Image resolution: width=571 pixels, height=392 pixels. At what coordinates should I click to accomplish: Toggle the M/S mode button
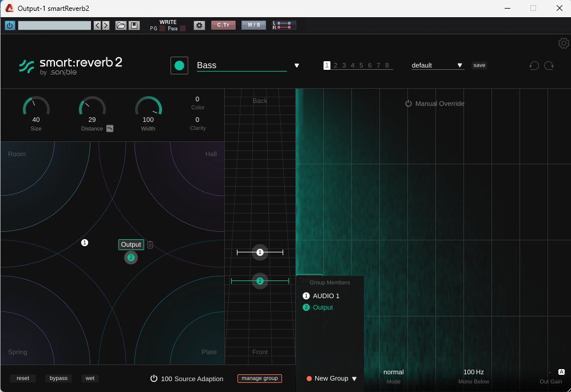tap(254, 25)
